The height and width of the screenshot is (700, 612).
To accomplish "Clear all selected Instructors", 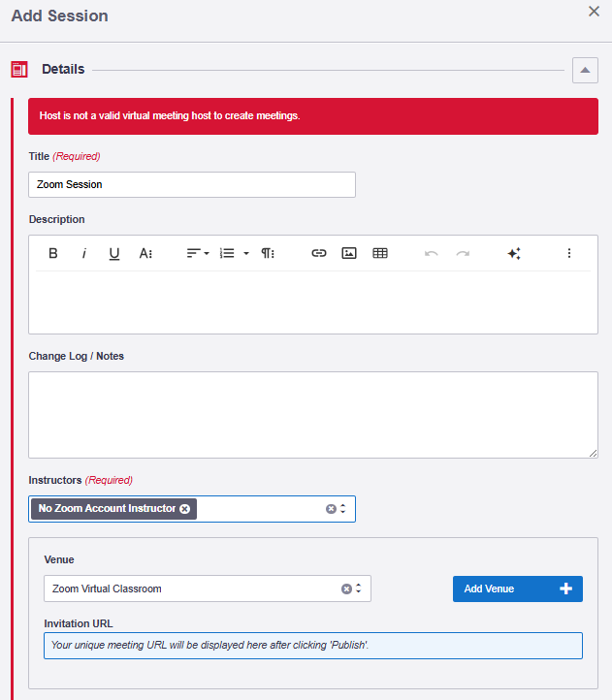I will coord(331,509).
